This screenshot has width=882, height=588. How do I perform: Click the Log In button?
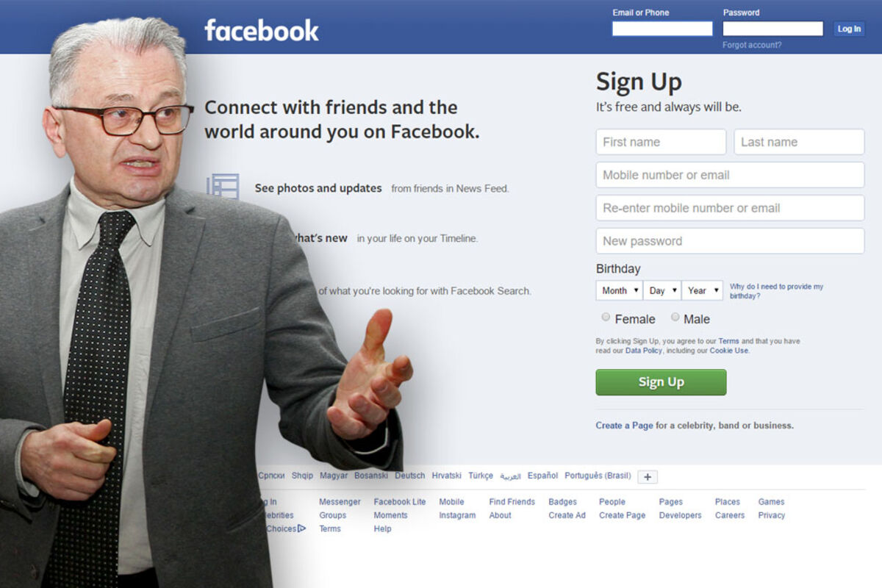849,29
